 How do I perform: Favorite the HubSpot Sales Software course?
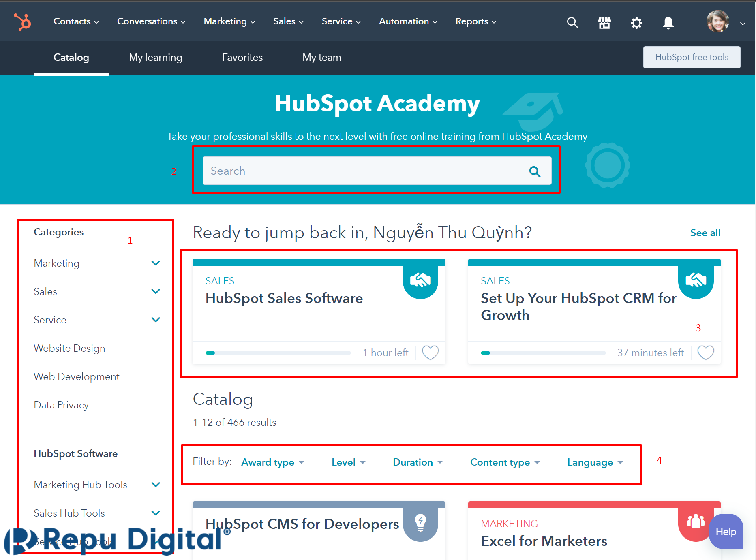(x=430, y=353)
